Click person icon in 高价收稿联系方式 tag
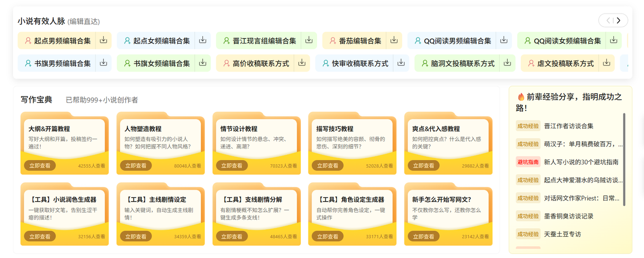 (x=226, y=63)
